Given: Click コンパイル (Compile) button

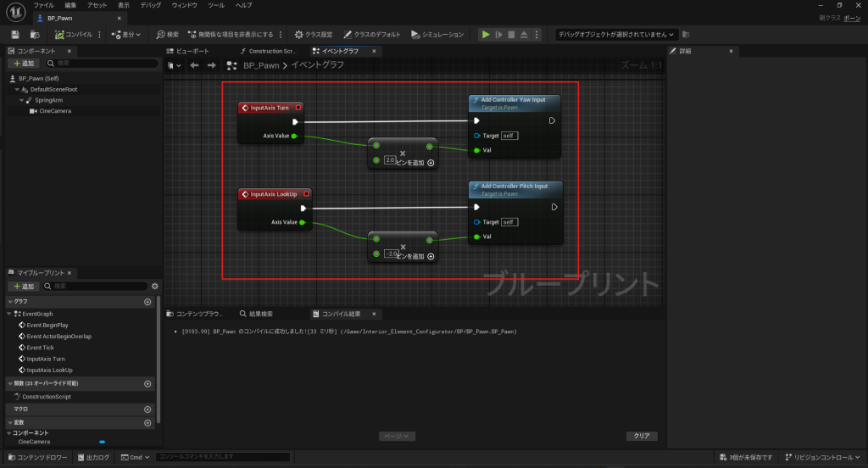Looking at the screenshot, I should tap(73, 35).
